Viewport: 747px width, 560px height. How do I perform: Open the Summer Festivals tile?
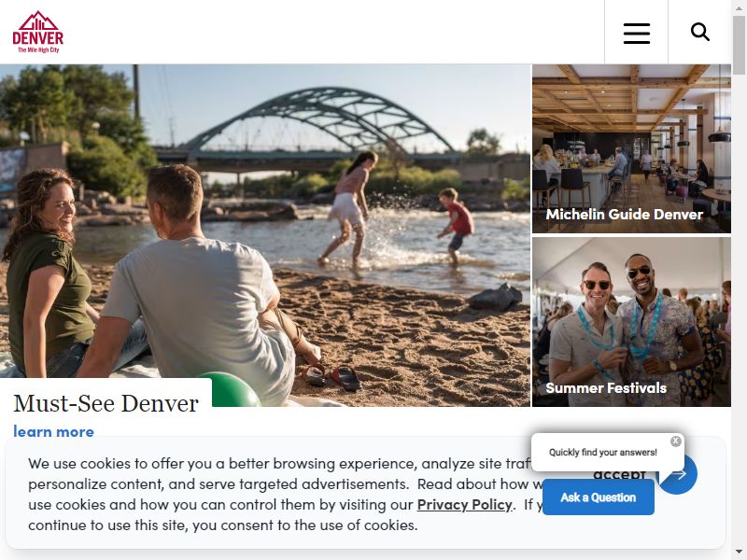pyautogui.click(x=631, y=322)
